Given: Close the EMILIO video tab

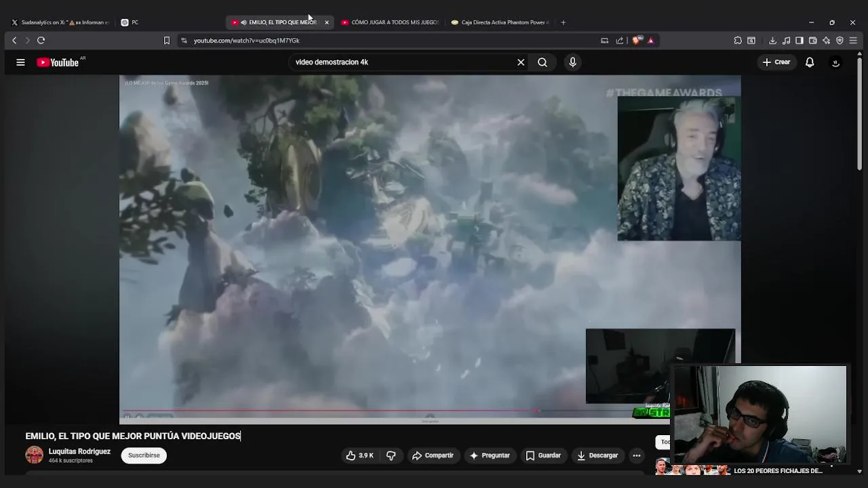Looking at the screenshot, I should coord(326,22).
